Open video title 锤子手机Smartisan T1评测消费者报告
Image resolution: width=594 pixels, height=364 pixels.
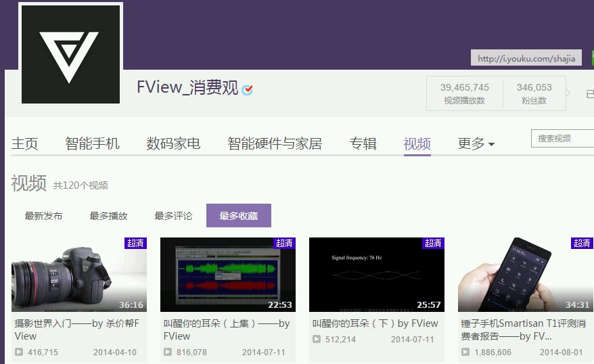pyautogui.click(x=524, y=329)
